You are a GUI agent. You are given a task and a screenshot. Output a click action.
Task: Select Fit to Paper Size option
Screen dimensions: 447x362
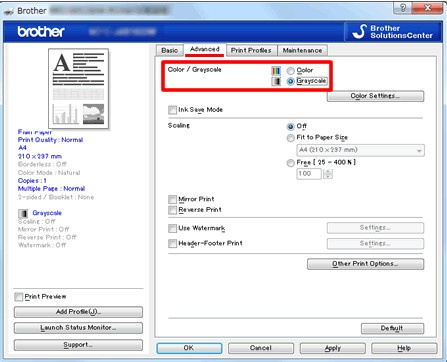(291, 138)
